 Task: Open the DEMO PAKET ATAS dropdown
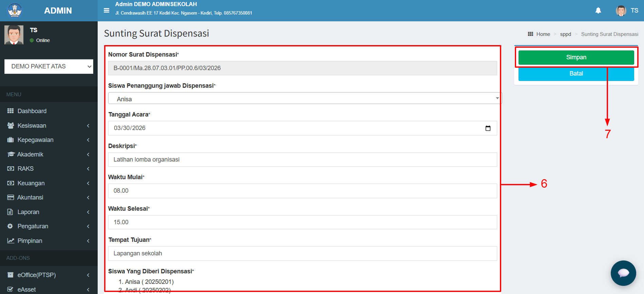(48, 66)
